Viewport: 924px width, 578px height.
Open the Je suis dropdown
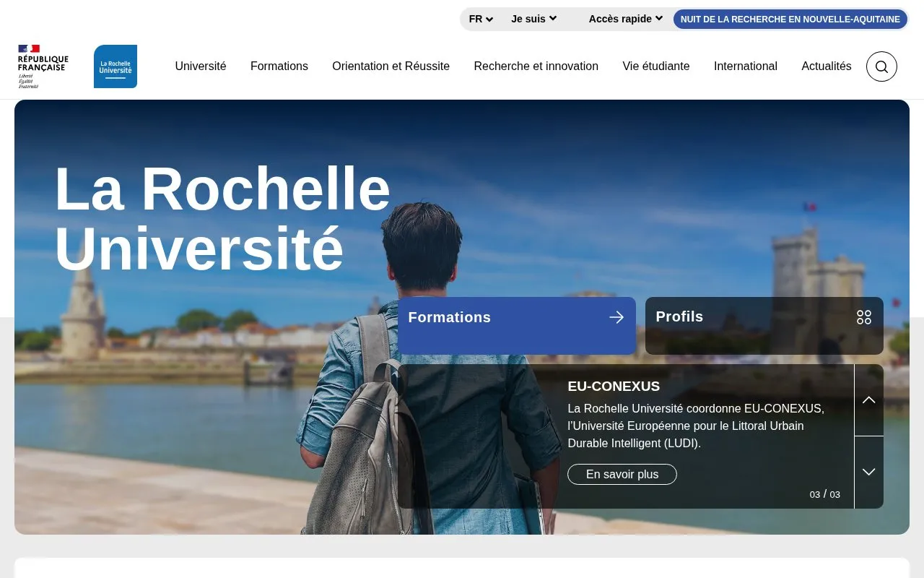coord(534,19)
